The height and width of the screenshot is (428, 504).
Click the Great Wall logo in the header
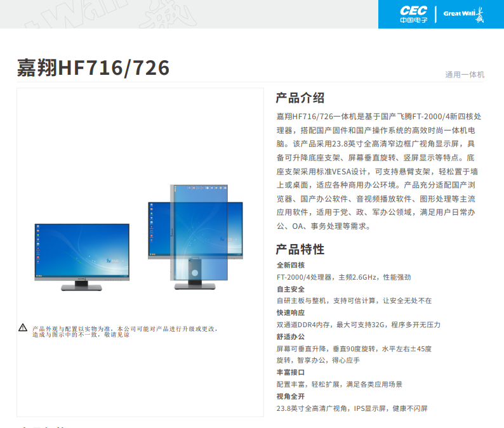tap(463, 15)
